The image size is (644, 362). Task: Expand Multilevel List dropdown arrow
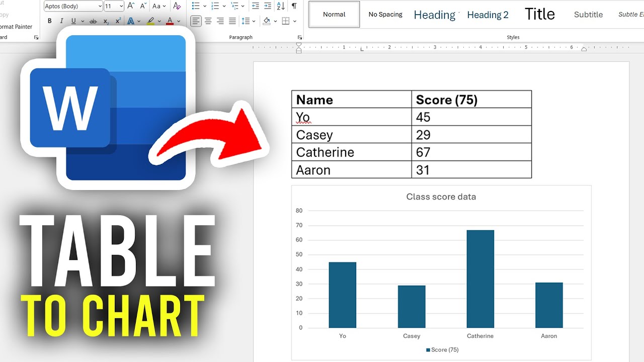point(243,6)
